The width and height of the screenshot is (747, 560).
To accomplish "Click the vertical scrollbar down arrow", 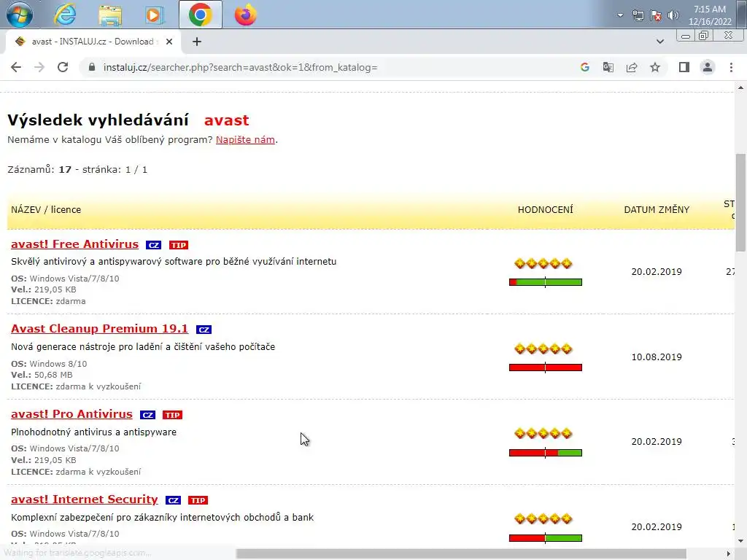I will point(740,540).
